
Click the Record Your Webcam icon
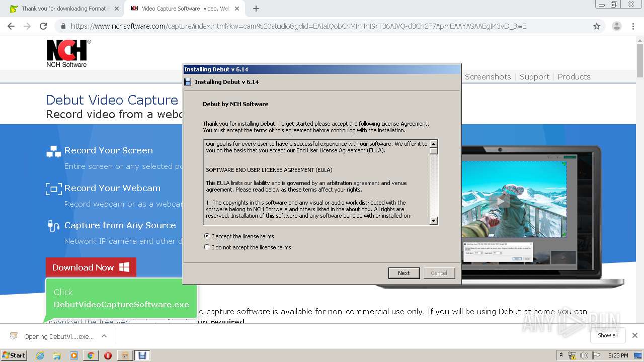tap(53, 189)
